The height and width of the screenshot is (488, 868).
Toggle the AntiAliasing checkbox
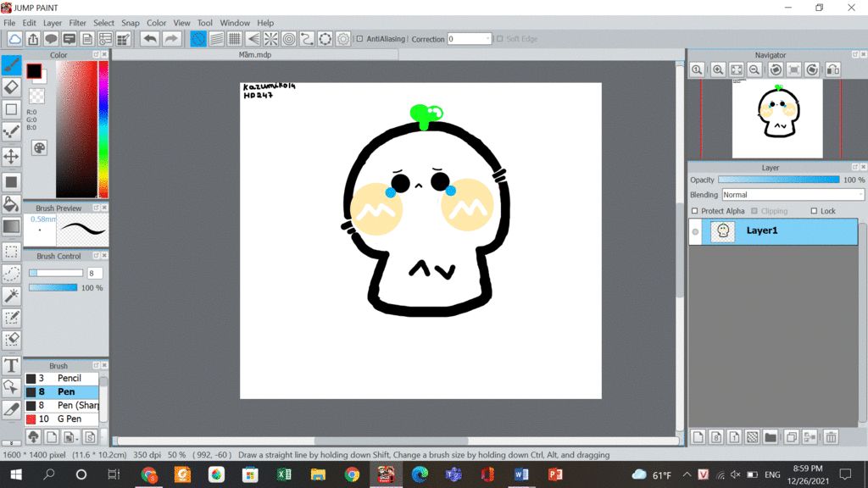coord(359,39)
